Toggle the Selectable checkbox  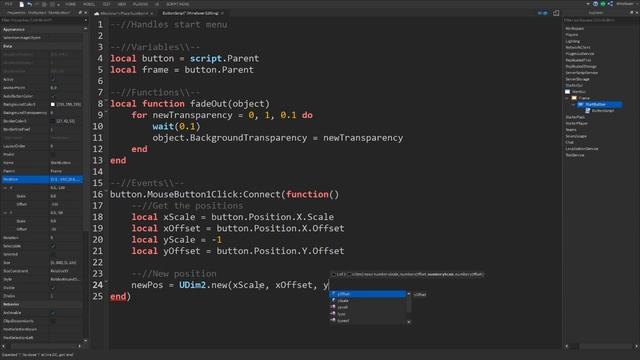click(53, 246)
